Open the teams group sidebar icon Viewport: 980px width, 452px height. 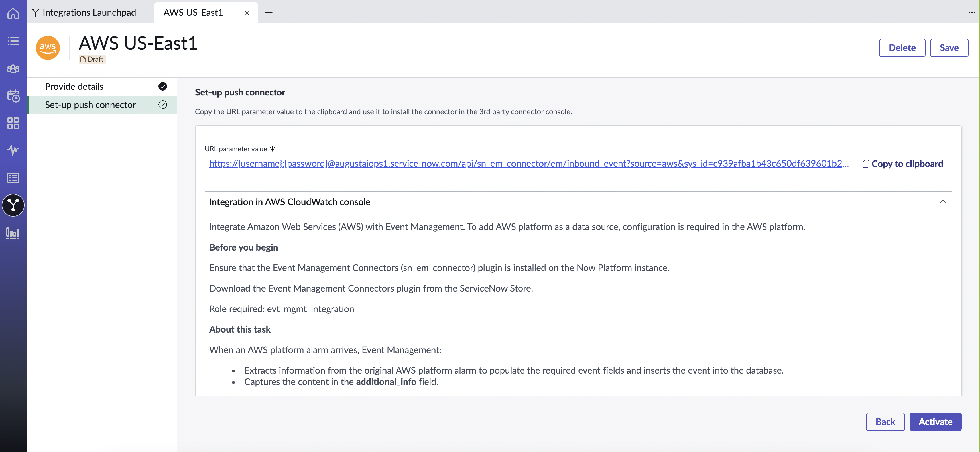[x=13, y=68]
